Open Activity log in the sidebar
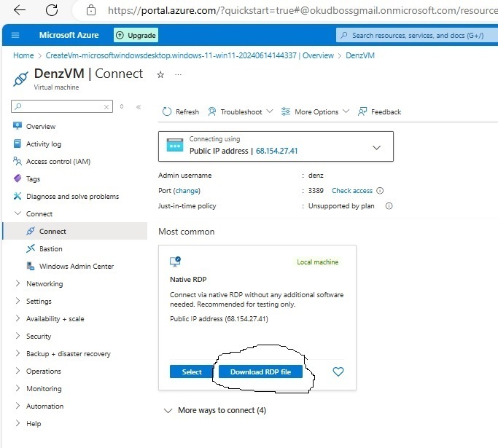498x448 pixels. pos(44,144)
